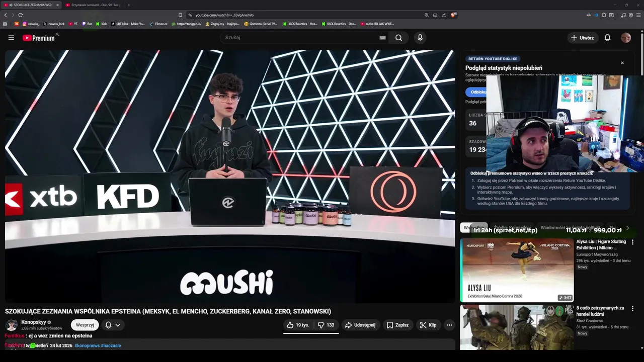Open YouTube notifications bell
The height and width of the screenshot is (362, 644).
(x=607, y=38)
